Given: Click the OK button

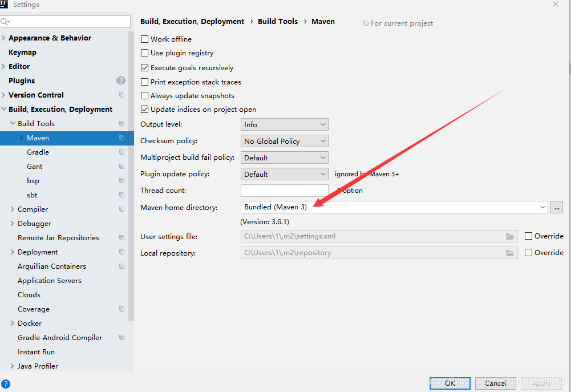Looking at the screenshot, I should pyautogui.click(x=449, y=383).
